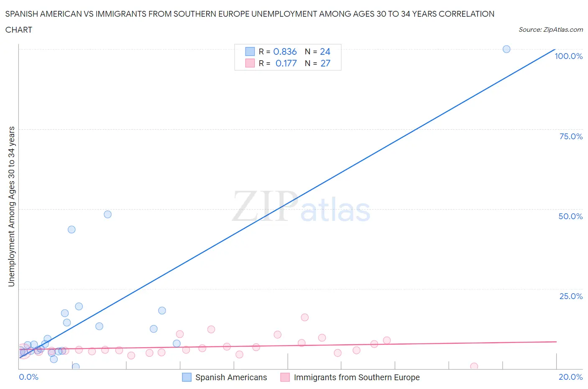Viewport: 588px width, 389px height.
Task: Click the pink swatch beside R = 0.177
Action: click(250, 63)
